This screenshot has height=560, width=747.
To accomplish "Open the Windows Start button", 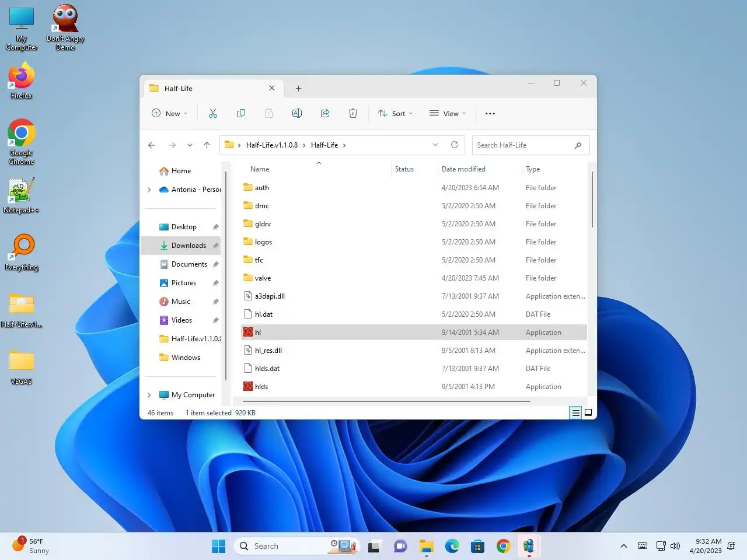I will point(219,546).
